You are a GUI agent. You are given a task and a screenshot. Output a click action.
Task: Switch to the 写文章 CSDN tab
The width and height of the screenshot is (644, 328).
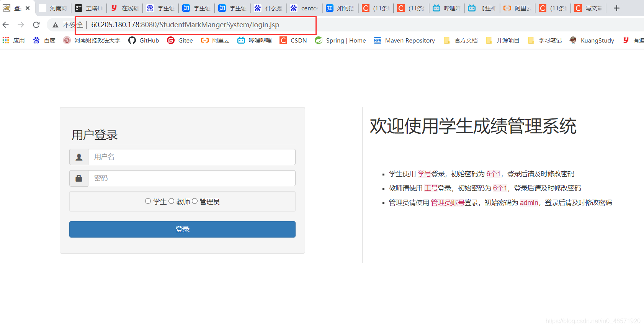[588, 8]
